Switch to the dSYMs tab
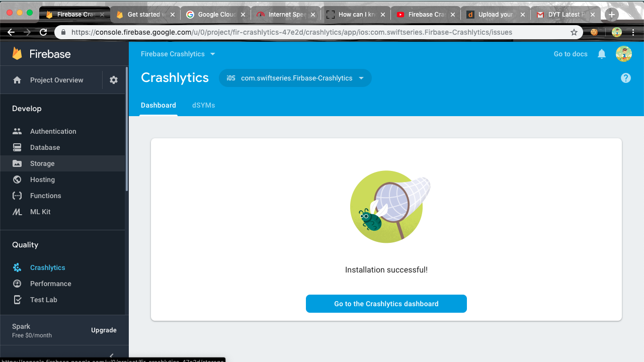Image resolution: width=644 pixels, height=362 pixels. [203, 105]
